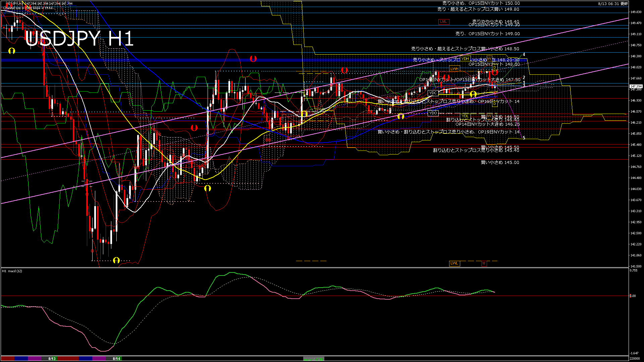This screenshot has width=644, height=362.
Task: Click the LML label box
Action: pos(443,22)
